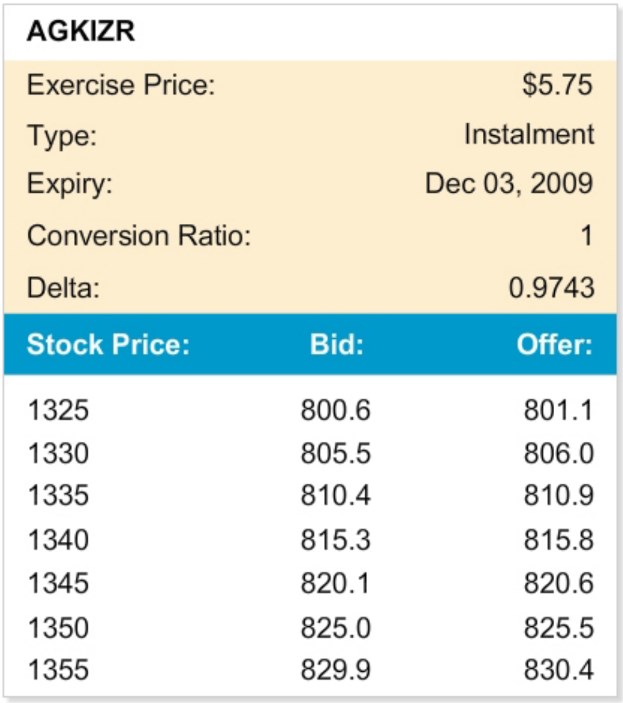Click the Offer column header
The height and width of the screenshot is (703, 623).
(x=554, y=347)
